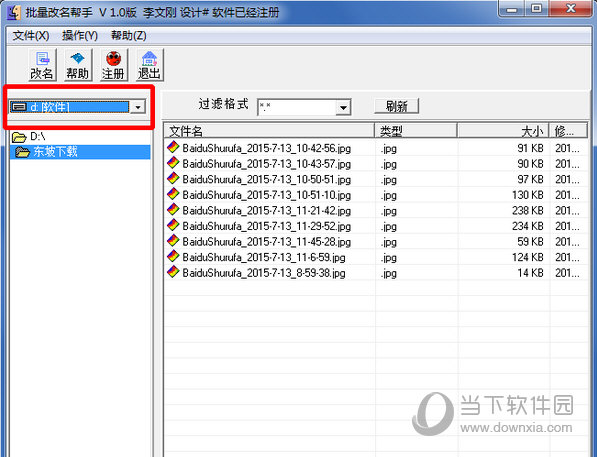Click the image icon of 11-29-52.jpg file

pyautogui.click(x=173, y=225)
